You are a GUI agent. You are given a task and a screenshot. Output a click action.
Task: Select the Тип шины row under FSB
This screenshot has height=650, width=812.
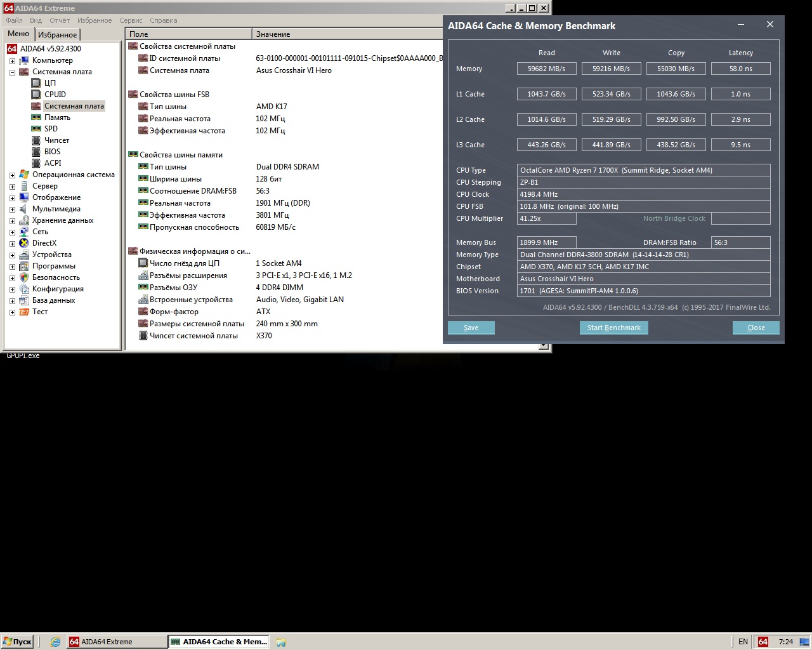click(x=168, y=107)
